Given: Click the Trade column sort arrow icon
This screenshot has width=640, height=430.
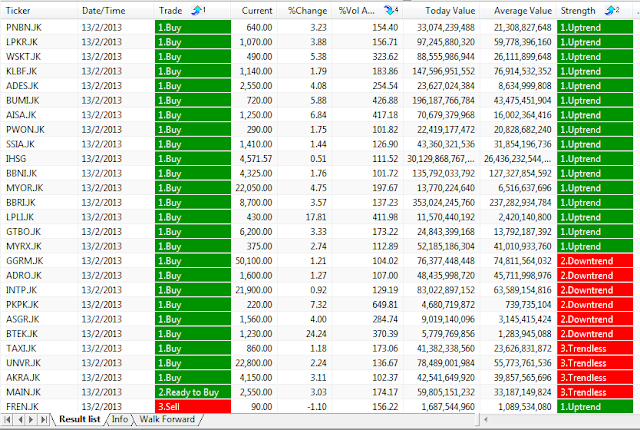Looking at the screenshot, I should [198, 10].
